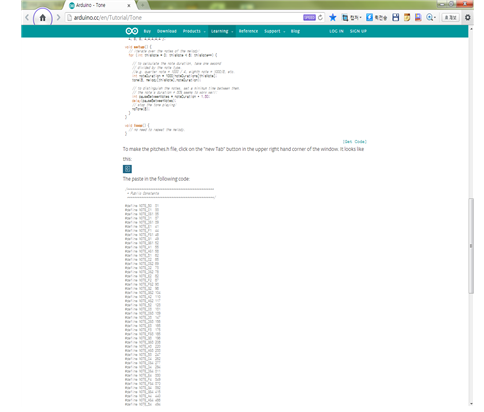The image size is (484, 412).
Task: Click the SIGN UP link
Action: click(358, 31)
